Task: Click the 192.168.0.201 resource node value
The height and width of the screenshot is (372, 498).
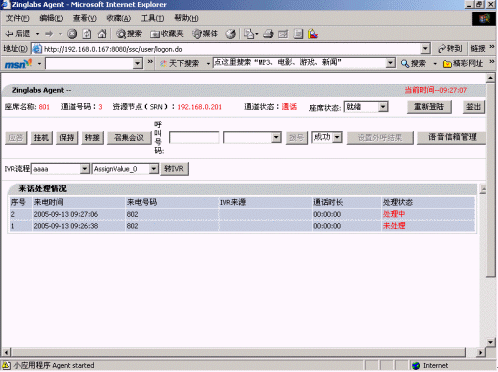Action: [199, 107]
